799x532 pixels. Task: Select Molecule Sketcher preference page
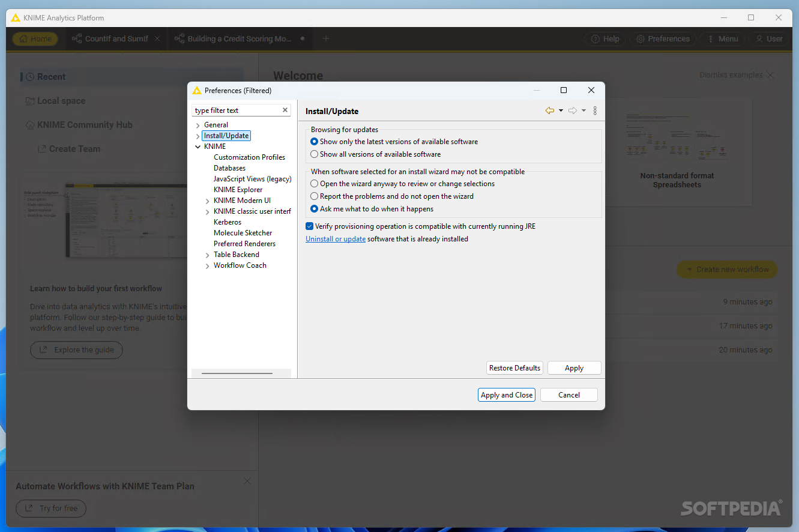click(243, 233)
